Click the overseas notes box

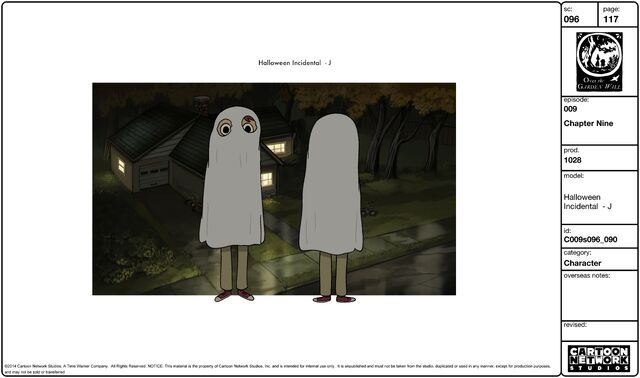pyautogui.click(x=599, y=296)
